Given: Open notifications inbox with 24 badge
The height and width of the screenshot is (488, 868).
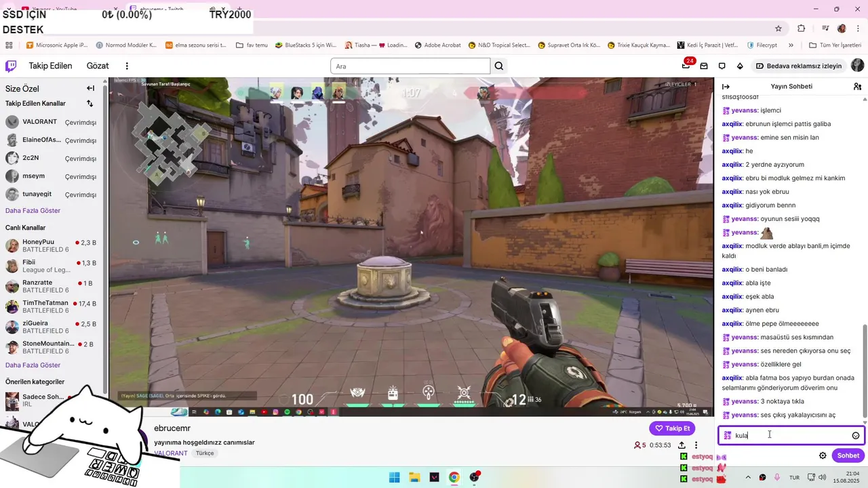Looking at the screenshot, I should tap(687, 66).
